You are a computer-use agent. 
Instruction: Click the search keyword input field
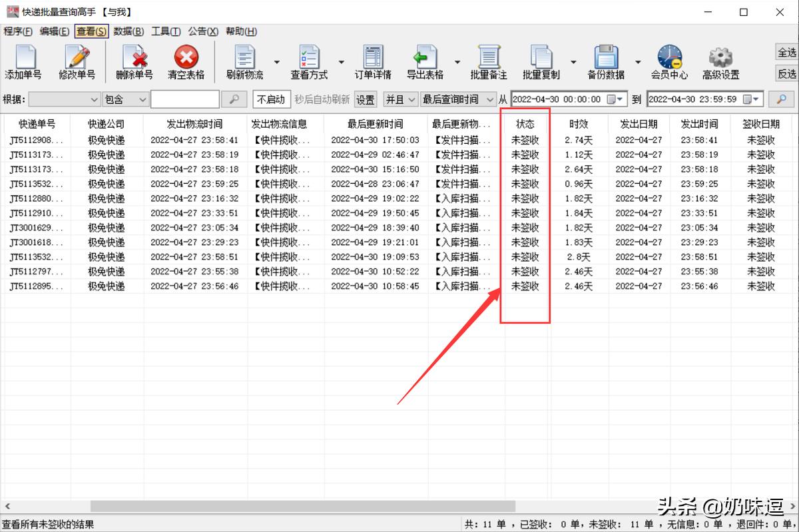tap(184, 99)
